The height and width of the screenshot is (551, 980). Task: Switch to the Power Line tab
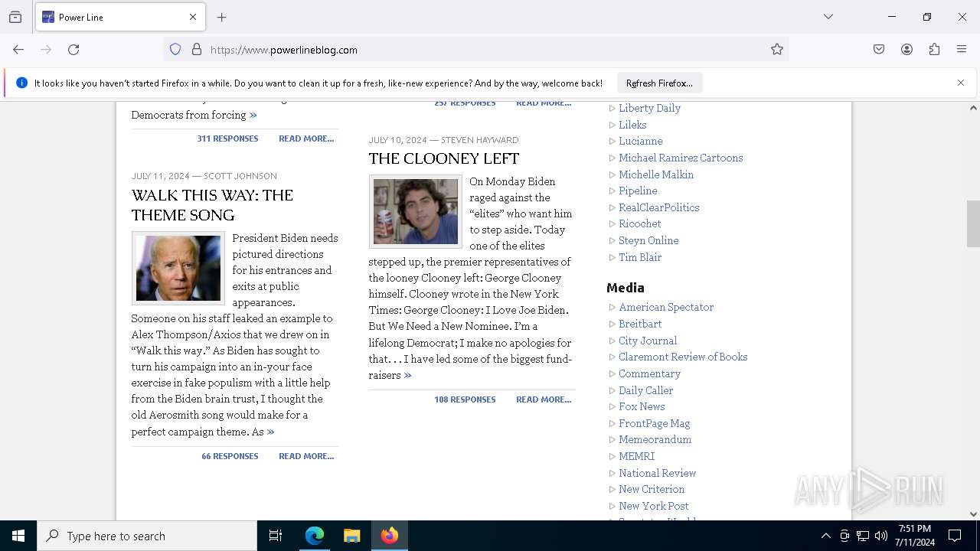tap(120, 17)
